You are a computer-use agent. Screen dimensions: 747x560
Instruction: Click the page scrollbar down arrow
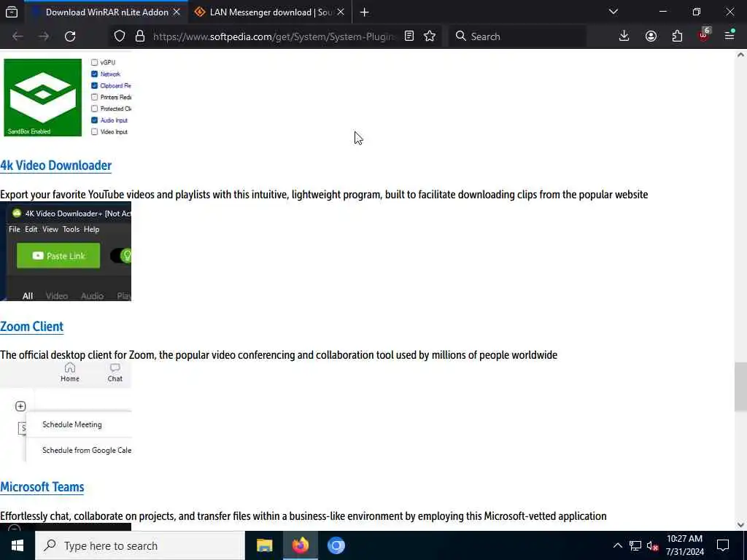click(740, 525)
